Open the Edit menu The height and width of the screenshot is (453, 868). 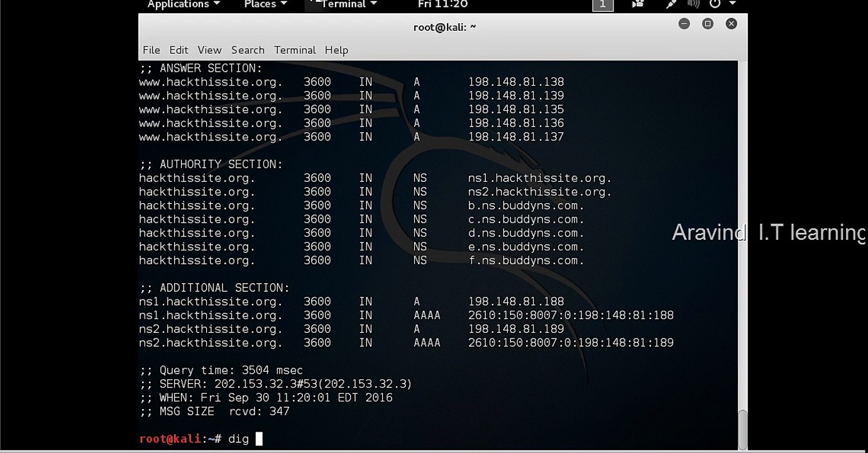pyautogui.click(x=179, y=50)
